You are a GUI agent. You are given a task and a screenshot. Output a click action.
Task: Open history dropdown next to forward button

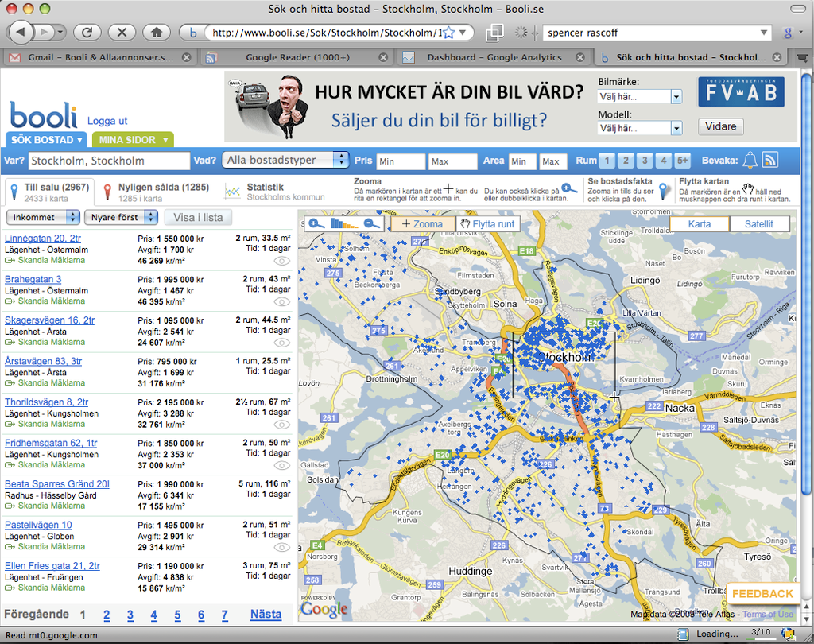[60, 32]
